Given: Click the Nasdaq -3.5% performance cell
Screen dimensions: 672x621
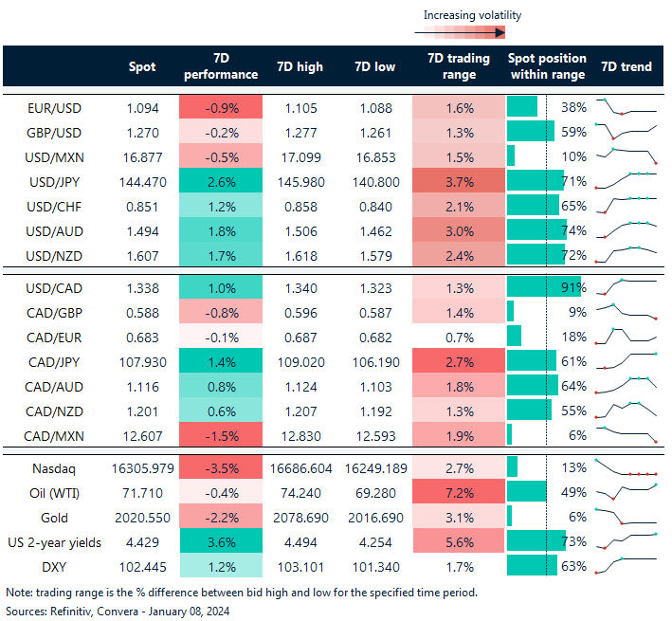Looking at the screenshot, I should click(x=220, y=466).
